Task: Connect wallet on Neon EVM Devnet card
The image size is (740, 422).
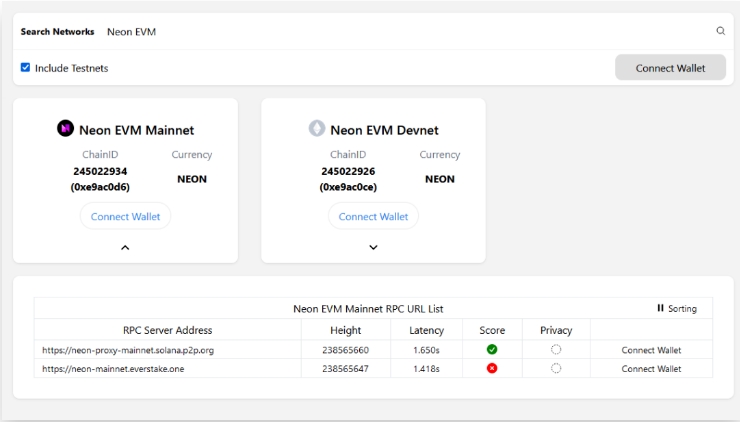Action: [373, 216]
